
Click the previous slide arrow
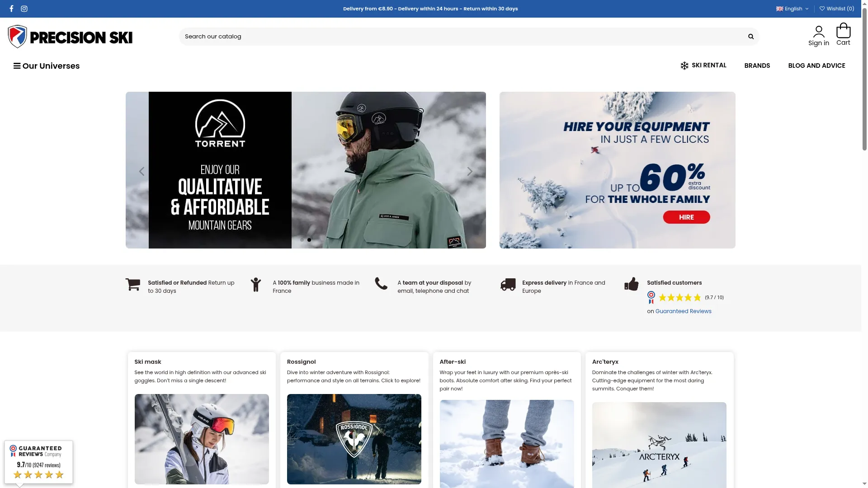[142, 171]
